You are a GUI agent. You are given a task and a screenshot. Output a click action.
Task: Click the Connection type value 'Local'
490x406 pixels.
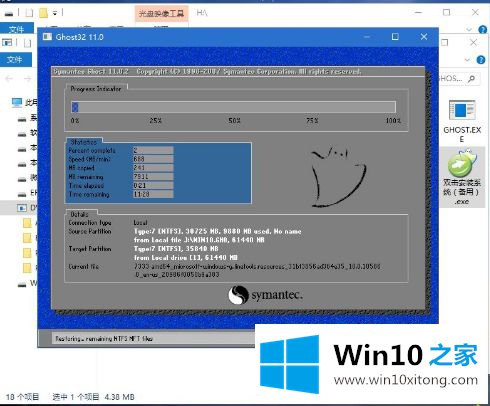click(140, 222)
